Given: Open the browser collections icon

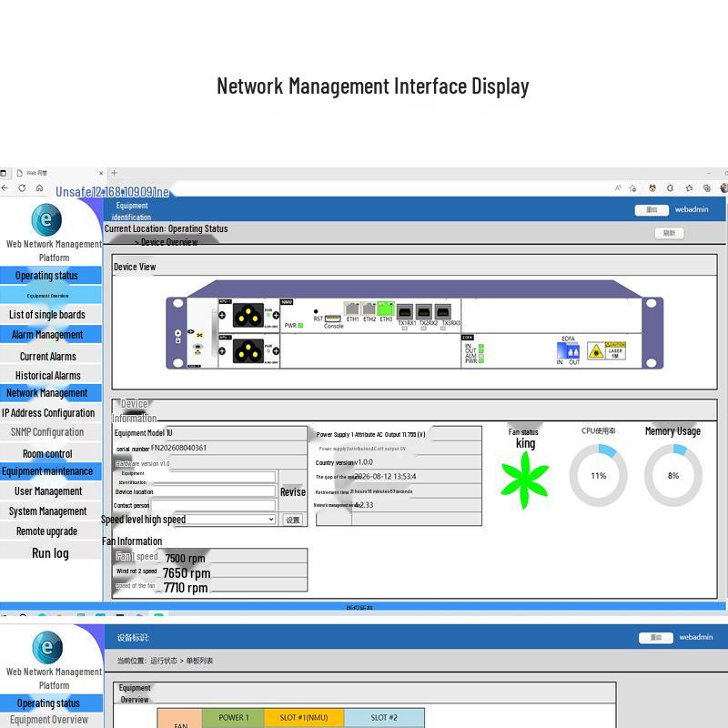Looking at the screenshot, I should point(707,188).
